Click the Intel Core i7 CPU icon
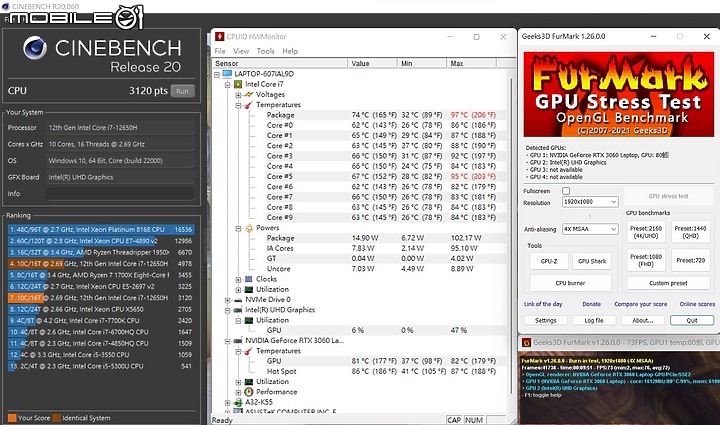The width and height of the screenshot is (720, 425). [x=238, y=84]
